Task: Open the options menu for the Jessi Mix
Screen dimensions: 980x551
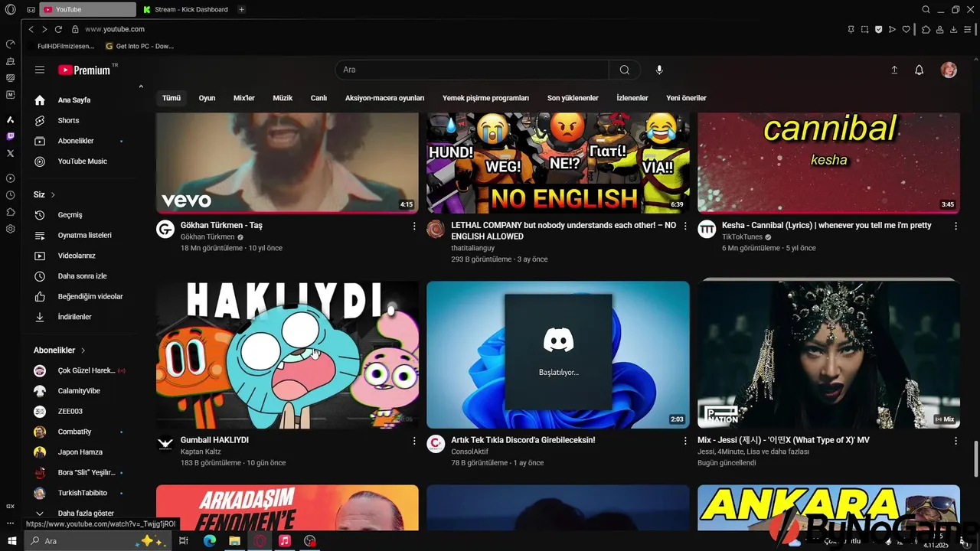Action: coord(955,441)
